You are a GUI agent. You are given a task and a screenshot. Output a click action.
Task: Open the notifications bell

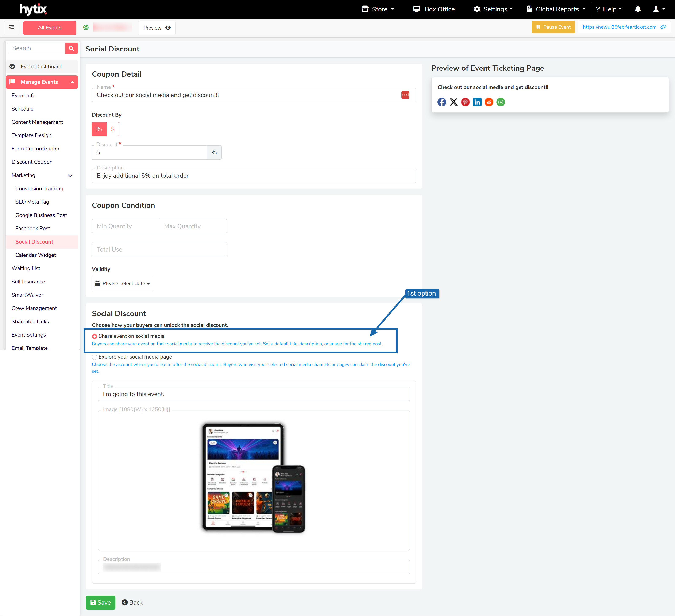coord(637,9)
